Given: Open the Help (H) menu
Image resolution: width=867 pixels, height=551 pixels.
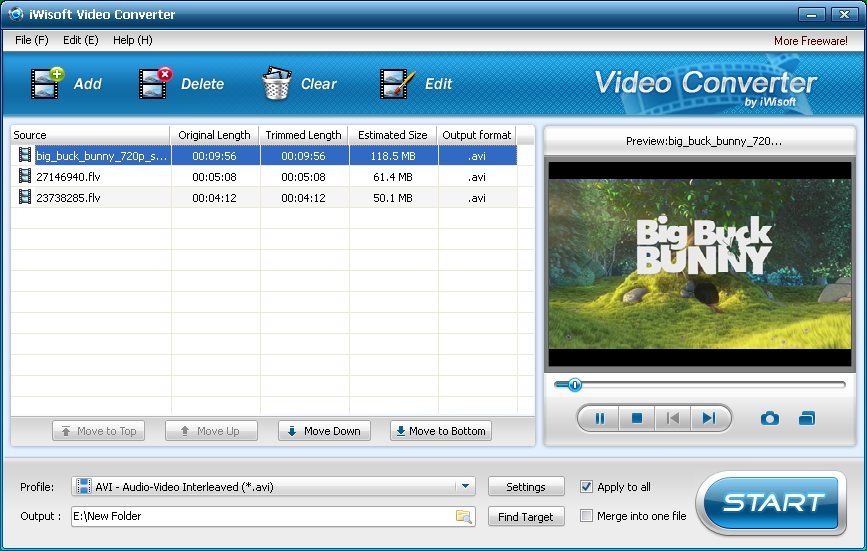Looking at the screenshot, I should pos(133,40).
